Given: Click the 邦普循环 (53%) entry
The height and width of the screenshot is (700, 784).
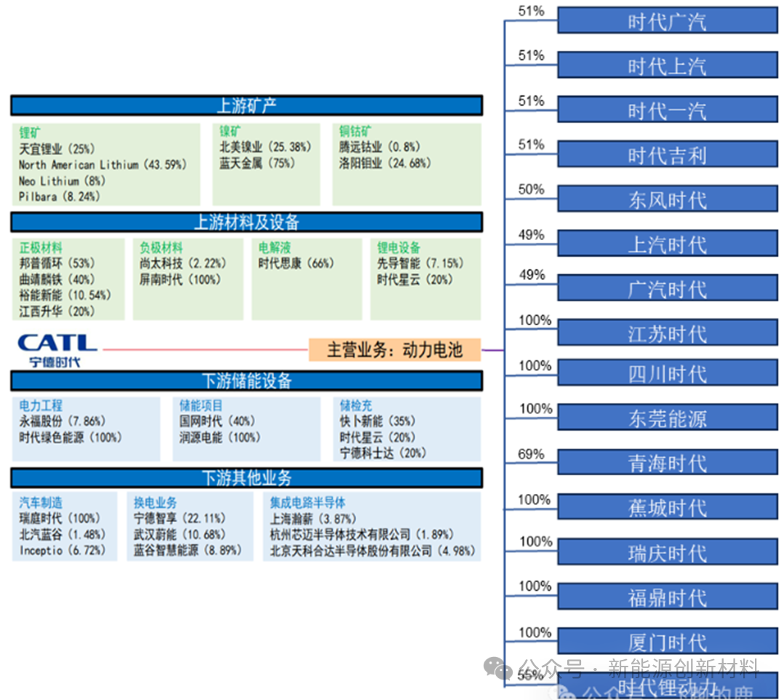Looking at the screenshot, I should tap(57, 263).
